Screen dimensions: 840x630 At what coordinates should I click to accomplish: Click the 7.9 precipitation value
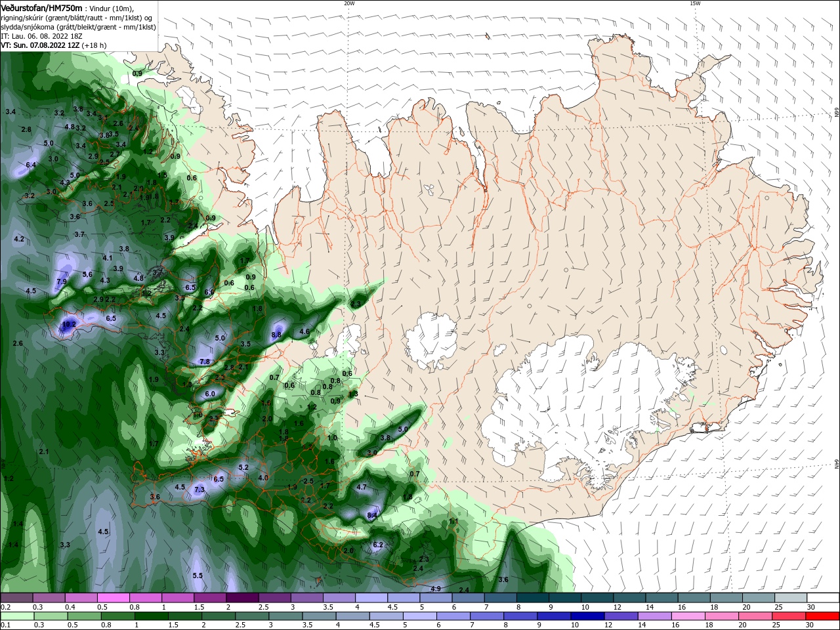(62, 282)
